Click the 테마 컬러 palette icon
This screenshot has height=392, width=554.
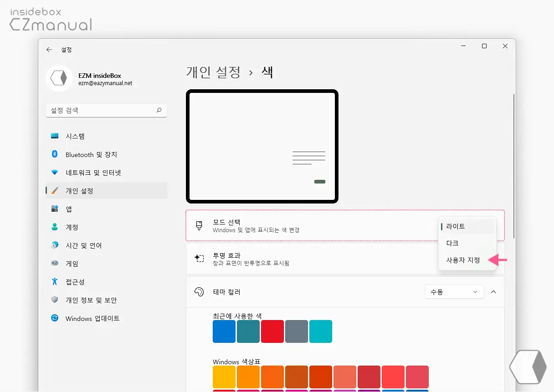(199, 292)
